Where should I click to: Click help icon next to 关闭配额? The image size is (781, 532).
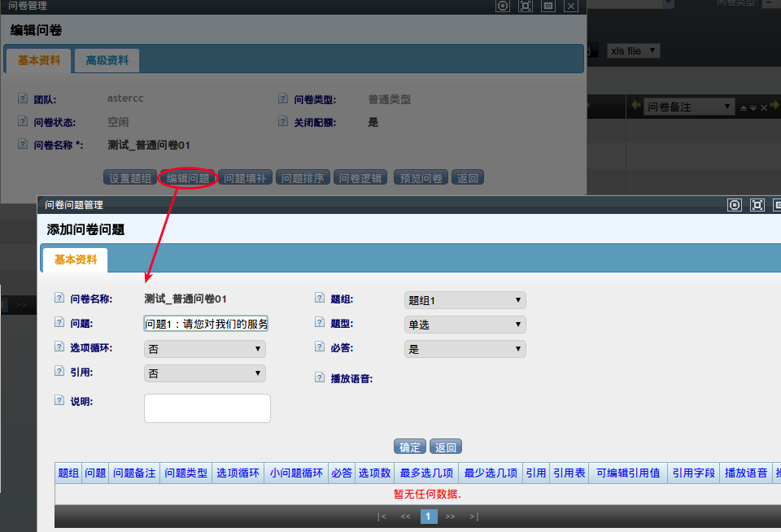click(282, 122)
